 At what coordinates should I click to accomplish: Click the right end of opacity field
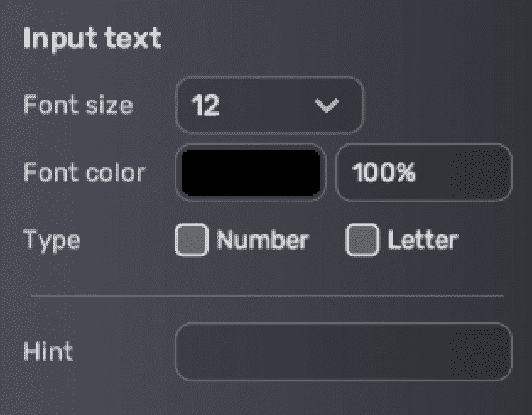497,173
